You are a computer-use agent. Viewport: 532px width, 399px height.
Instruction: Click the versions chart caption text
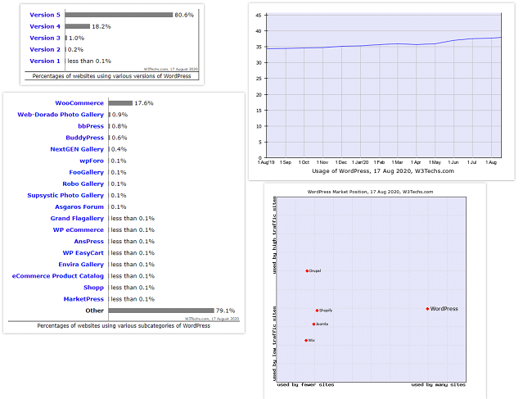111,76
